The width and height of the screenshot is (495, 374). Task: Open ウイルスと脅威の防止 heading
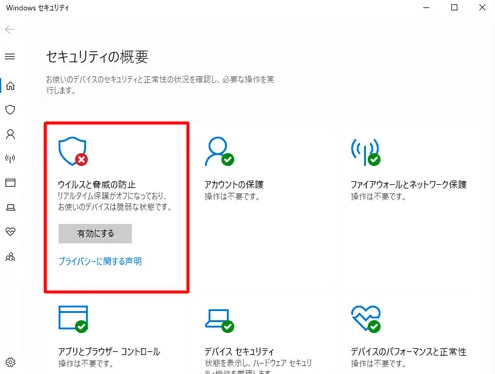97,184
